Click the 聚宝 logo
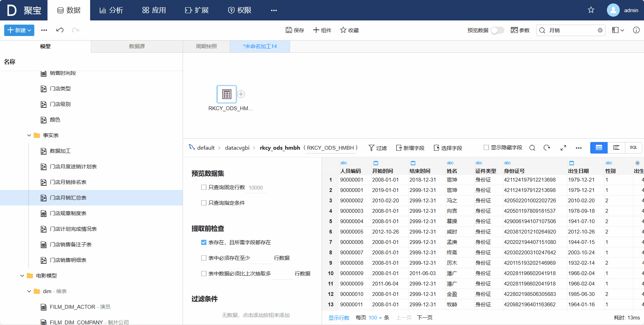Image resolution: width=644 pixels, height=325 pixels. coord(24,10)
